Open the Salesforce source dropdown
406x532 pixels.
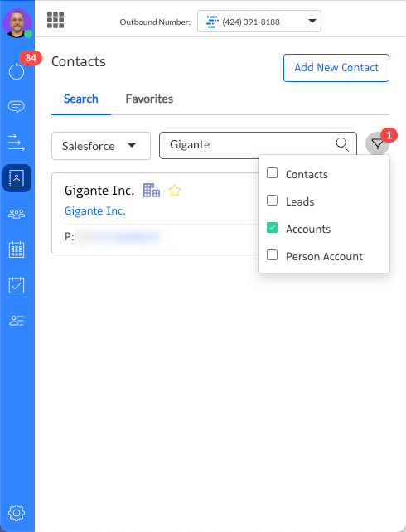click(101, 146)
